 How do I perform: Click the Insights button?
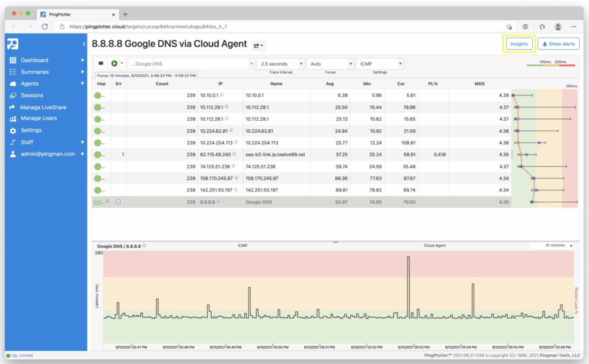pos(519,44)
